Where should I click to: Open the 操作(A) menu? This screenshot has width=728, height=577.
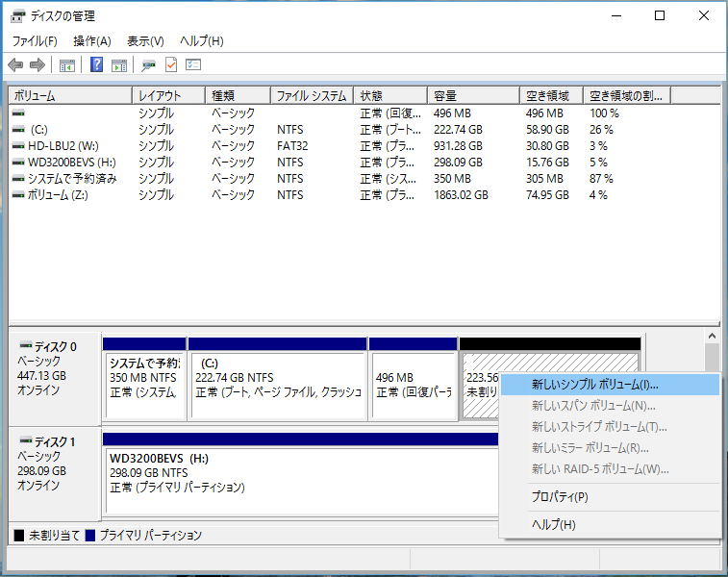(x=92, y=41)
